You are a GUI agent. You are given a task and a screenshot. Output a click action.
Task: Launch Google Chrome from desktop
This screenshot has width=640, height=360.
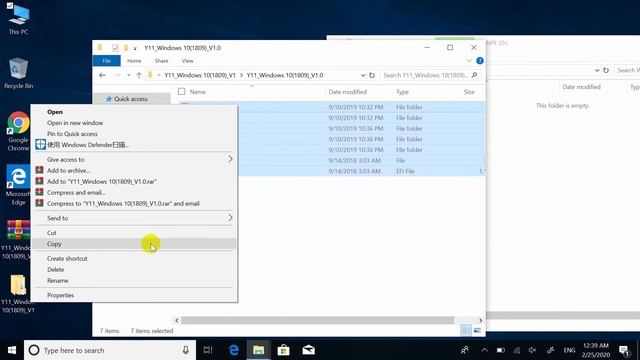pos(18,131)
